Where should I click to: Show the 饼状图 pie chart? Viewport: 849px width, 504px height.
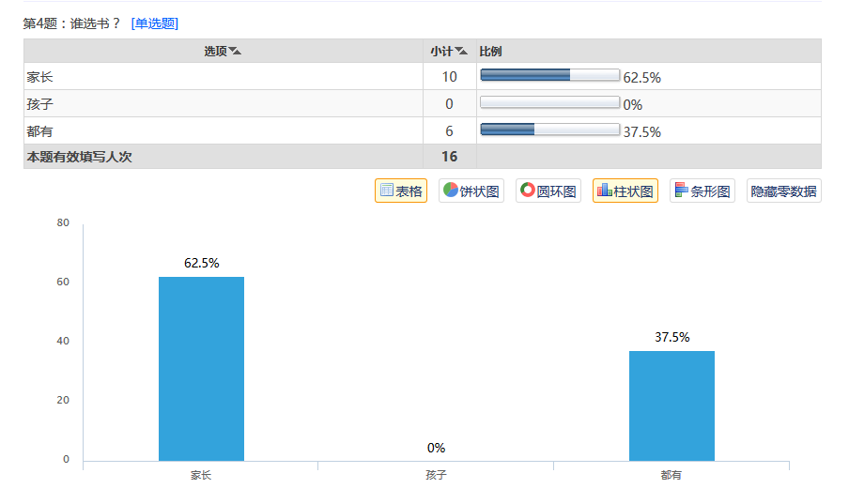[471, 191]
